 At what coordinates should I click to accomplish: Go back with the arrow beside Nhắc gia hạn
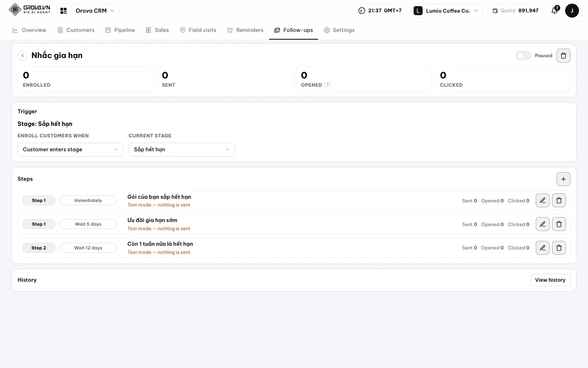click(x=23, y=56)
